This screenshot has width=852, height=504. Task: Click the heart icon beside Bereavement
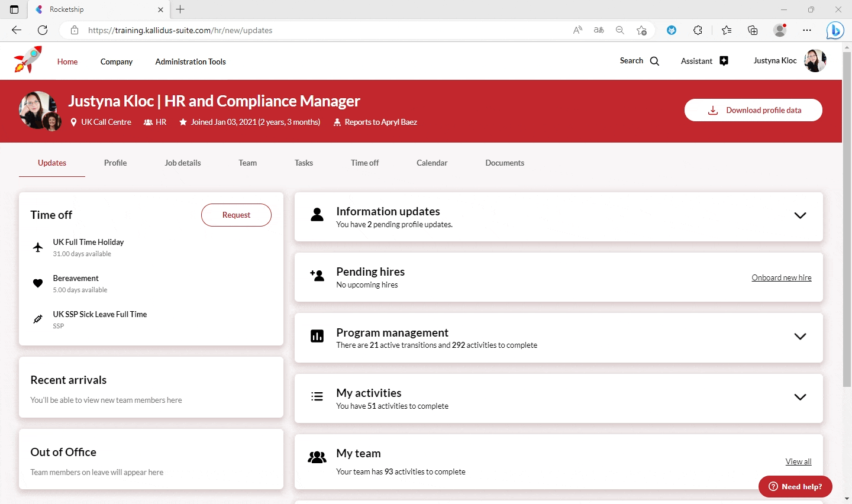tap(38, 283)
